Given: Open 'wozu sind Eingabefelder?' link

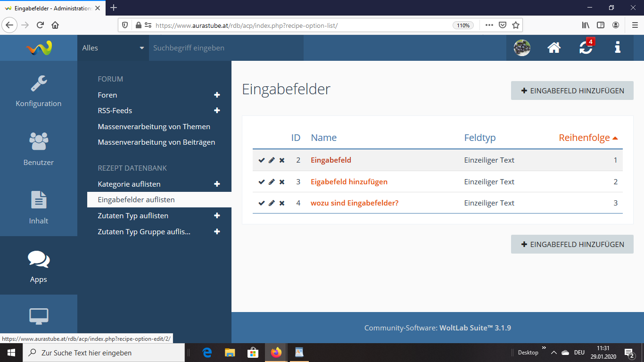Looking at the screenshot, I should pyautogui.click(x=355, y=203).
